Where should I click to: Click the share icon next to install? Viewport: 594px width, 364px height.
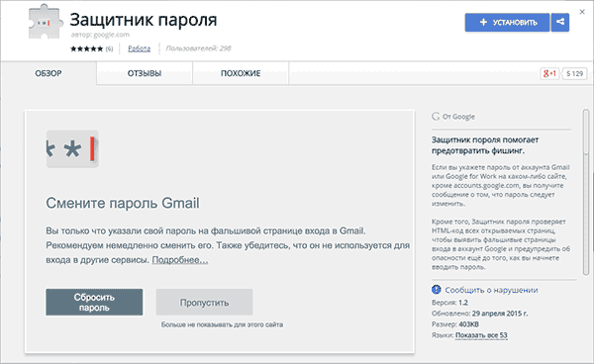560,23
